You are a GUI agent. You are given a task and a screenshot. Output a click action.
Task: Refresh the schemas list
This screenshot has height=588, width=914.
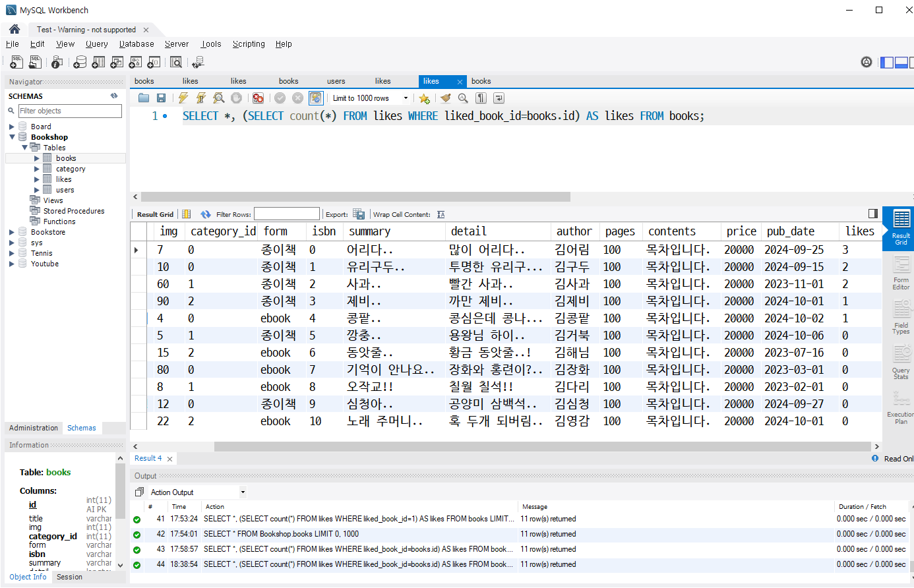[x=114, y=96]
